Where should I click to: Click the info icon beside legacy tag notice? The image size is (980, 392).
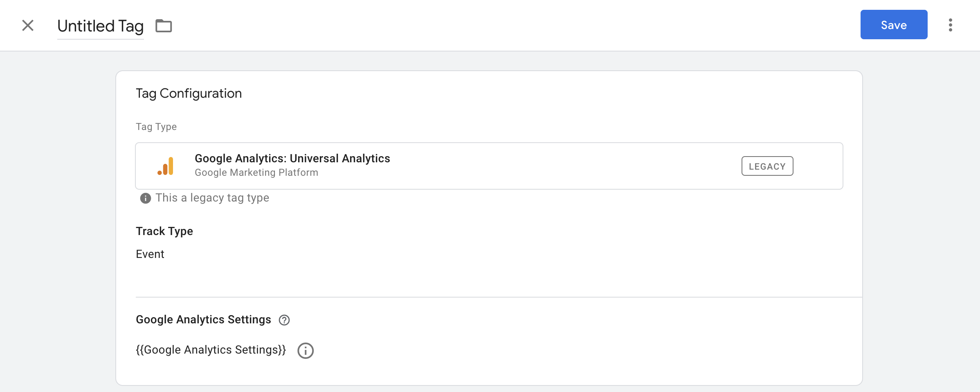click(145, 198)
